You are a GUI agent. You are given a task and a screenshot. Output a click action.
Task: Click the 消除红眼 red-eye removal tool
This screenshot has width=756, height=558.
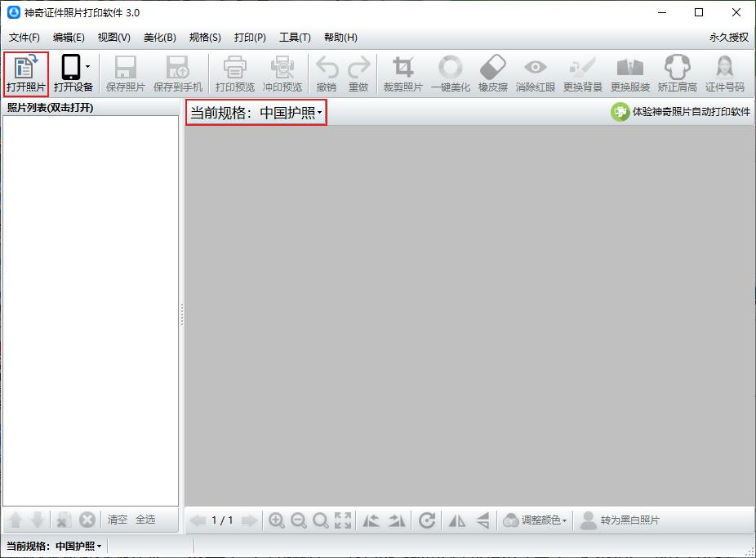pyautogui.click(x=535, y=74)
